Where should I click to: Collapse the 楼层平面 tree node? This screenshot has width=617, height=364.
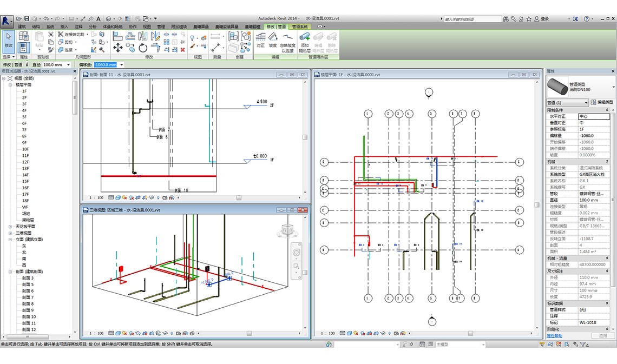[x=11, y=84]
